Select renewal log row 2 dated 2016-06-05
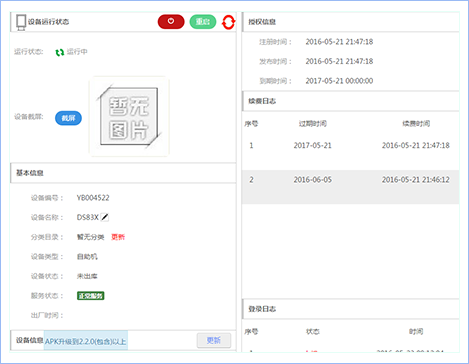 [x=350, y=187]
